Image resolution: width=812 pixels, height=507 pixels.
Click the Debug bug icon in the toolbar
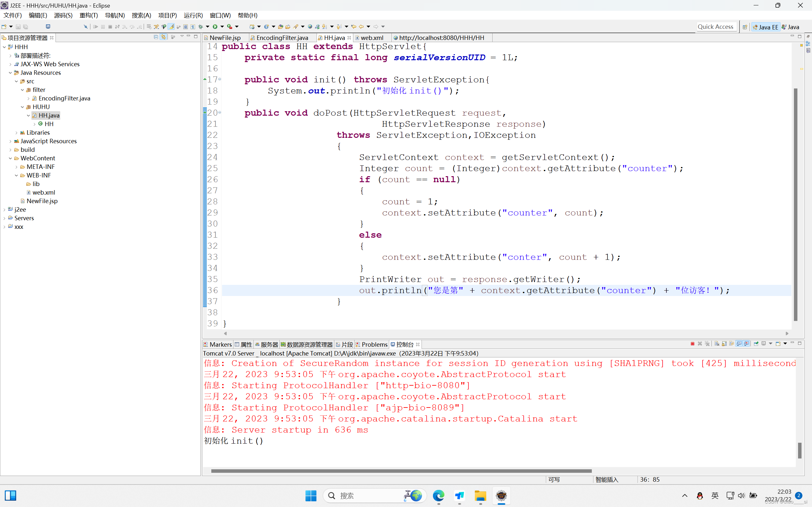(x=201, y=27)
